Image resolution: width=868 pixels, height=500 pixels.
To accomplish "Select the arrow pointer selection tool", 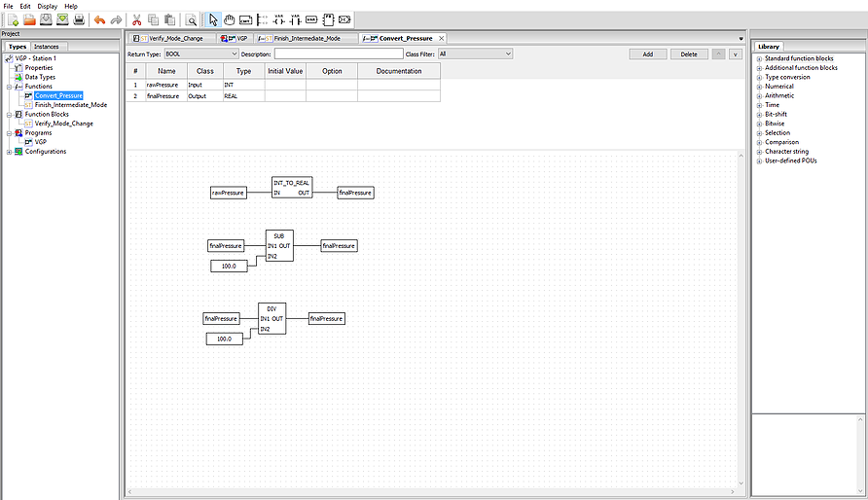I will 214,19.
